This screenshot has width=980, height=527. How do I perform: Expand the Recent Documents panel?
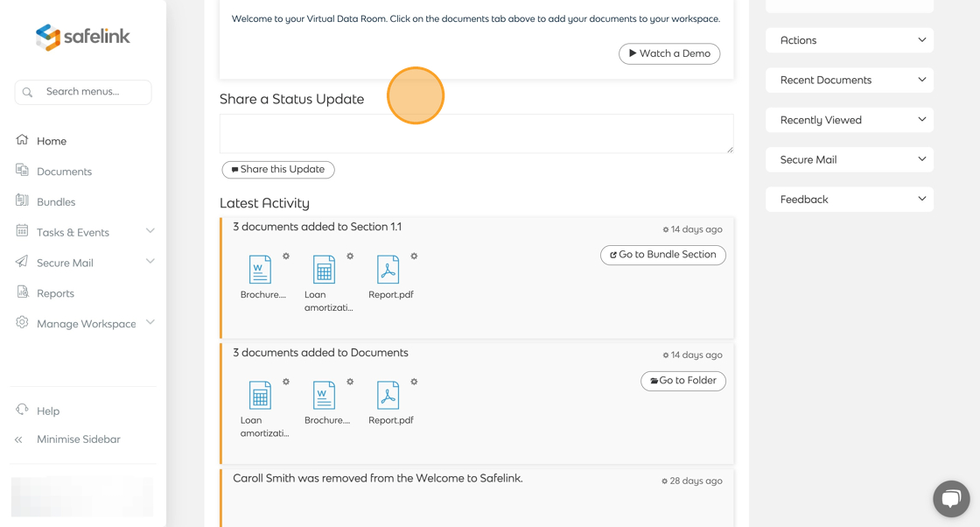coord(849,80)
